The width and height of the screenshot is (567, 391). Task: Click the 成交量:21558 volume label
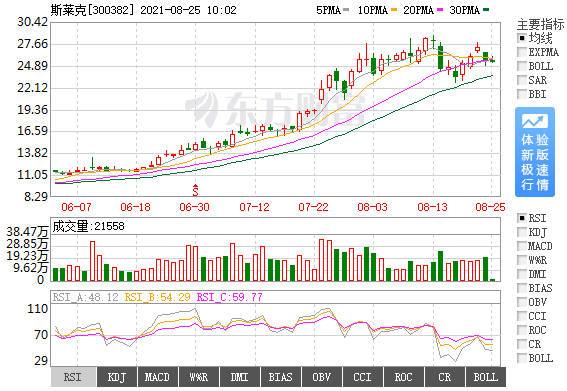coord(89,226)
